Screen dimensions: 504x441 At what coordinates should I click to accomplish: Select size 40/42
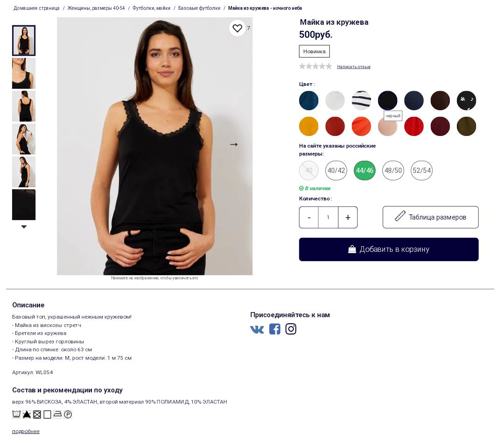tap(336, 170)
